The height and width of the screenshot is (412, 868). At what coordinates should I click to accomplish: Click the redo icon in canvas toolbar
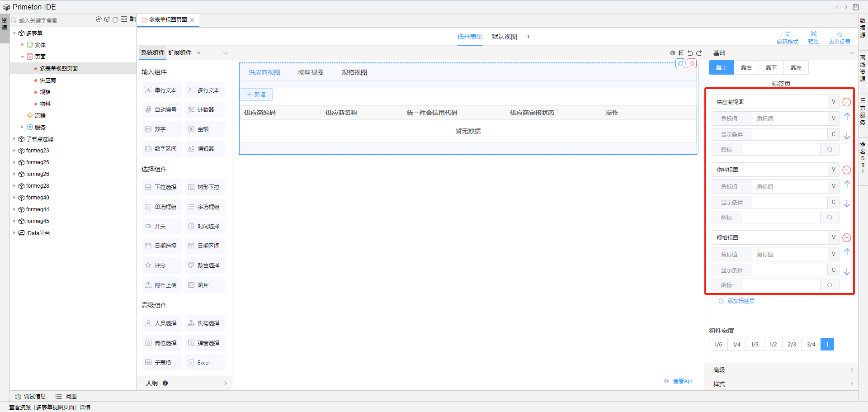click(x=699, y=53)
